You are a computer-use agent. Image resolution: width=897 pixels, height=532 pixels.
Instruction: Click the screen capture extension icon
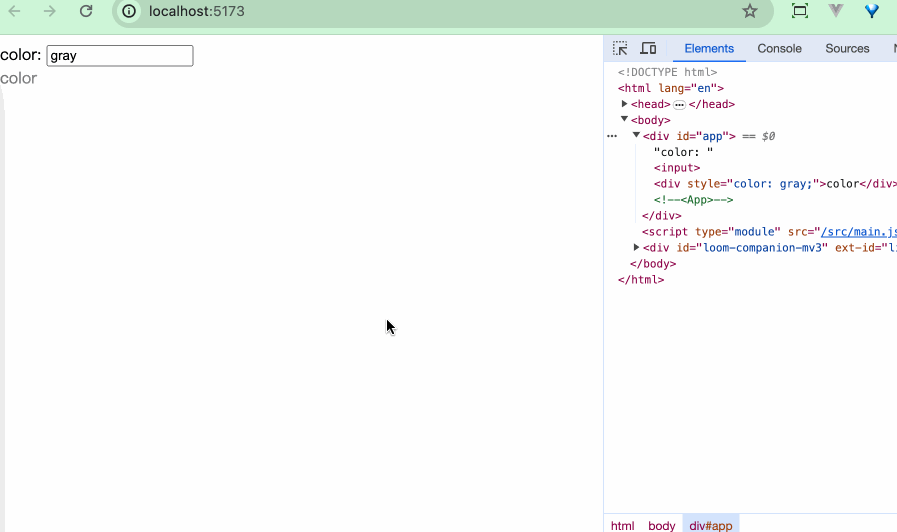coord(799,11)
